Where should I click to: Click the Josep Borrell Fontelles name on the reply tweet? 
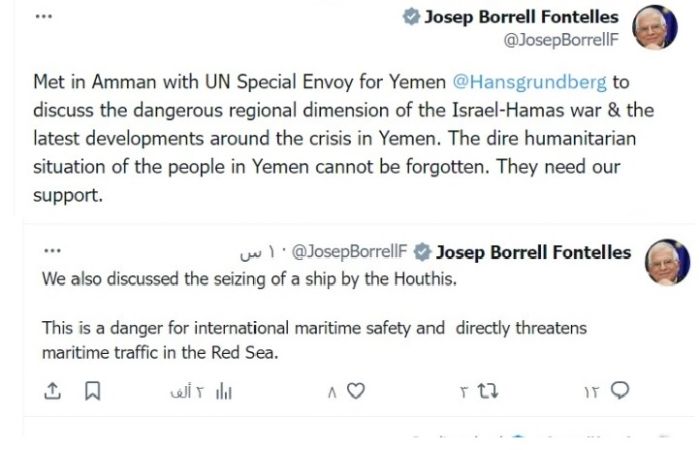click(534, 251)
